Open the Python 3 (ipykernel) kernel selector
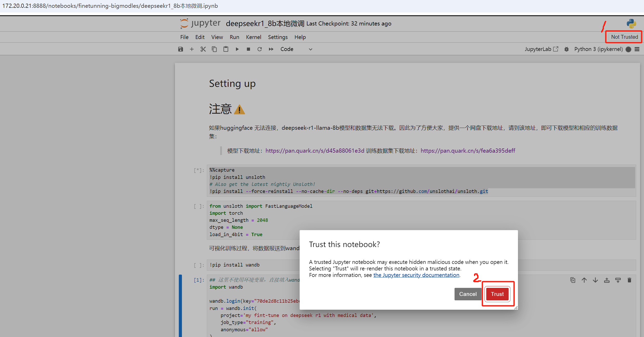644x337 pixels. click(598, 49)
